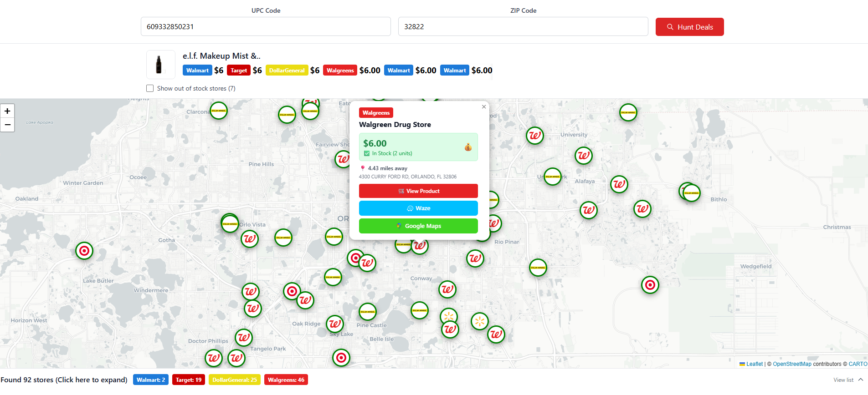Screen dimensions: 868x395
Task: Filter by Walgreens: 46 badge
Action: click(286, 380)
